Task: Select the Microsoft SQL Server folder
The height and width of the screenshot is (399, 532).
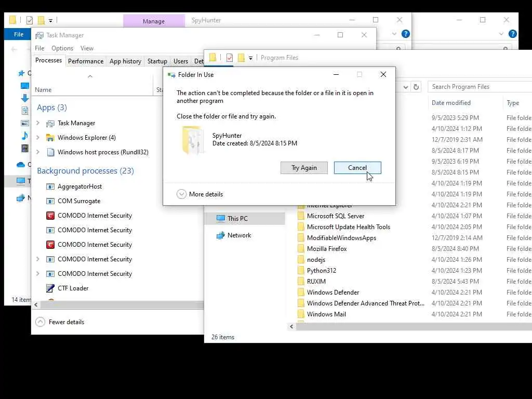Action: (336, 216)
